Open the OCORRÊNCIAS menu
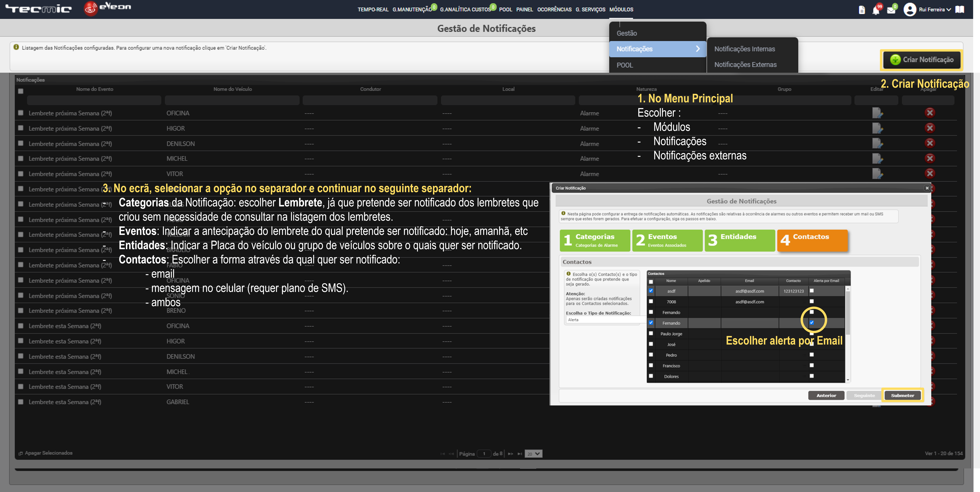The height and width of the screenshot is (492, 980). pyautogui.click(x=554, y=9)
